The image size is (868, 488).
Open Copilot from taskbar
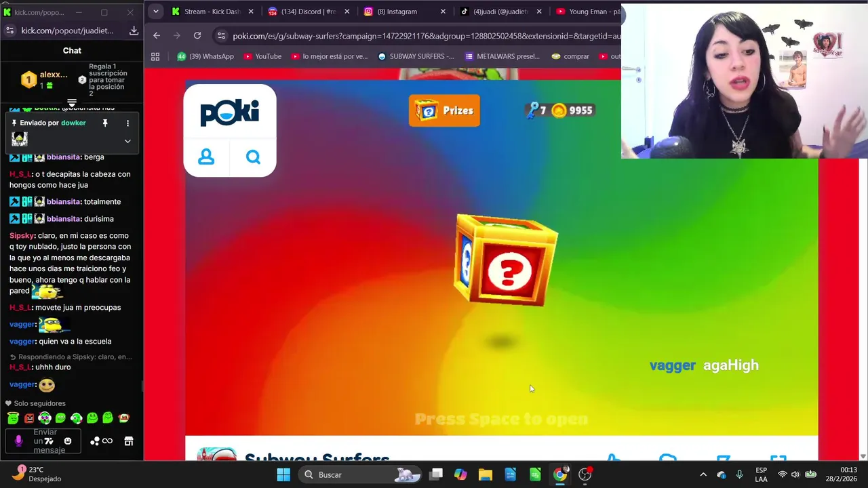click(x=460, y=474)
